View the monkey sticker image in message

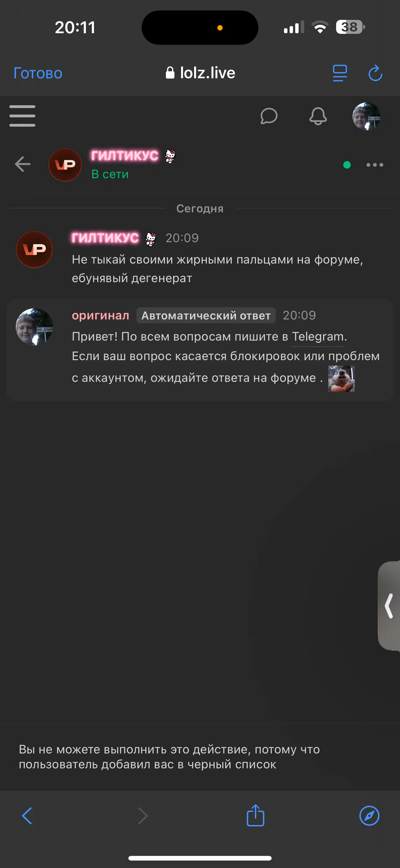(x=341, y=378)
